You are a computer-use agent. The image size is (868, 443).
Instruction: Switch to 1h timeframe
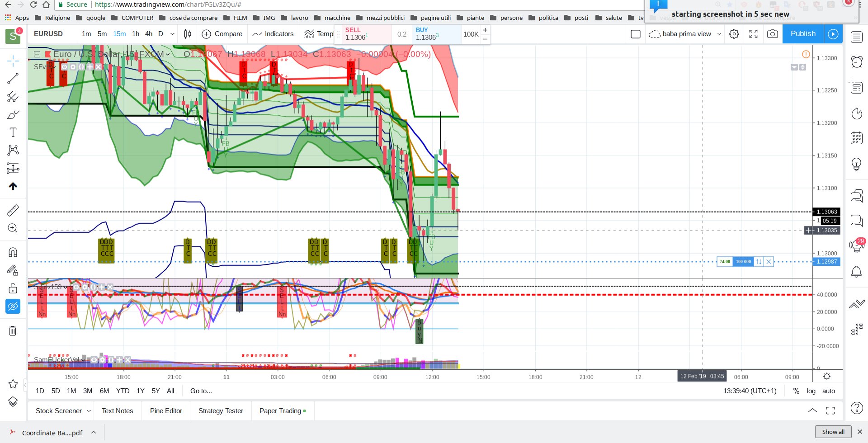pos(136,34)
